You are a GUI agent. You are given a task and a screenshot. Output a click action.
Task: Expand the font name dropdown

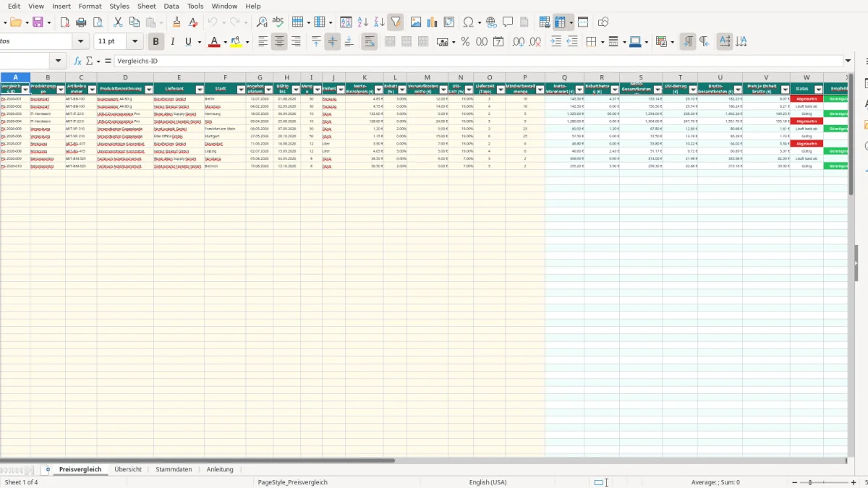coord(81,42)
